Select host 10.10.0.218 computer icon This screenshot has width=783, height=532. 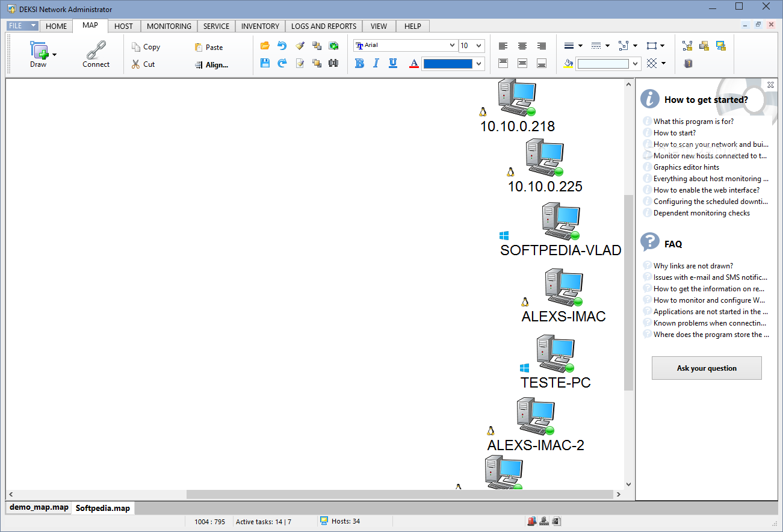[517, 97]
